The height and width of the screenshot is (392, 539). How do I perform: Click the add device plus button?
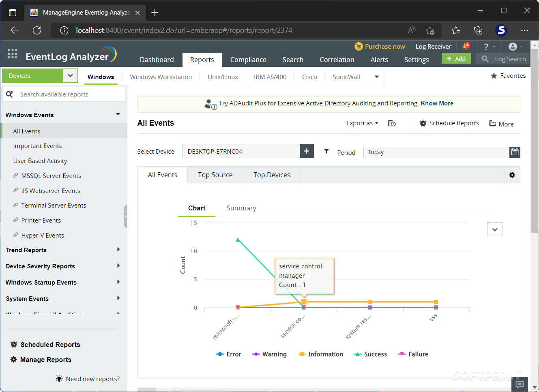click(307, 151)
